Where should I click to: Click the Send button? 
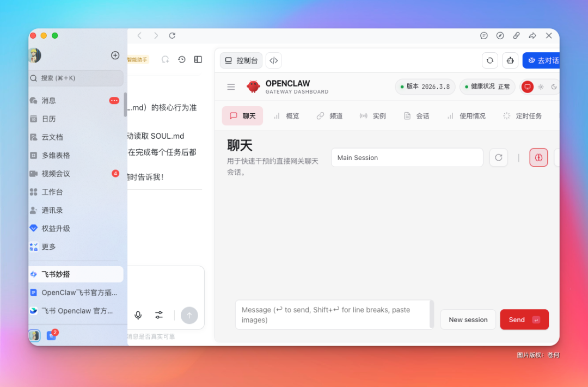click(x=524, y=320)
